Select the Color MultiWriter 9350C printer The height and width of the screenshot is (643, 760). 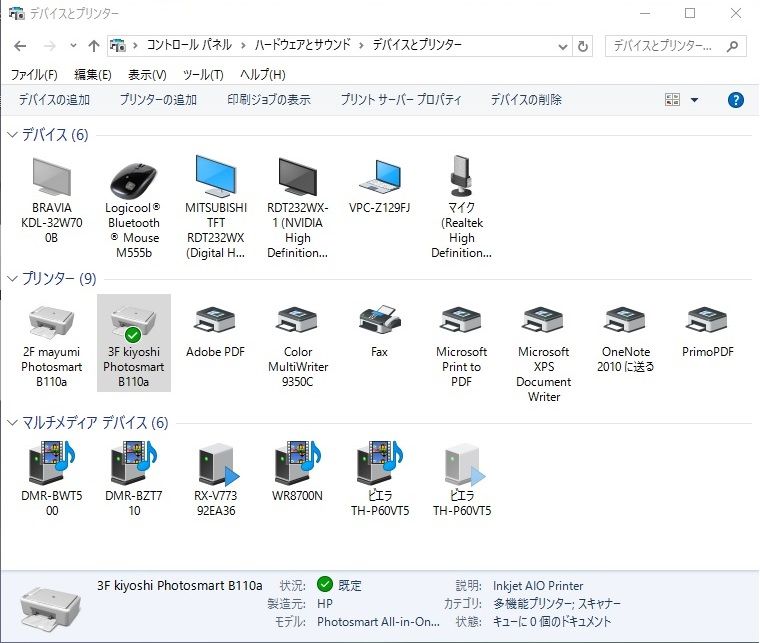tap(298, 320)
